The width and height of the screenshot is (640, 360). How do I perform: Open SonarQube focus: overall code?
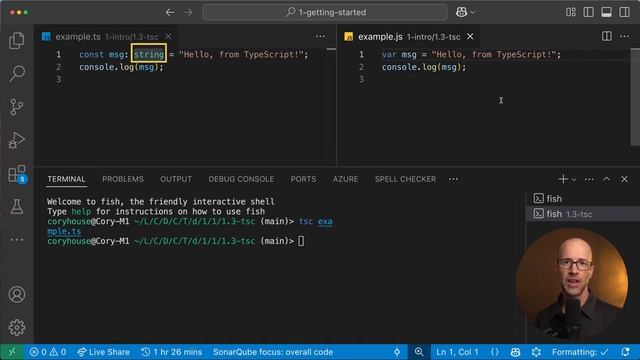[x=273, y=352]
